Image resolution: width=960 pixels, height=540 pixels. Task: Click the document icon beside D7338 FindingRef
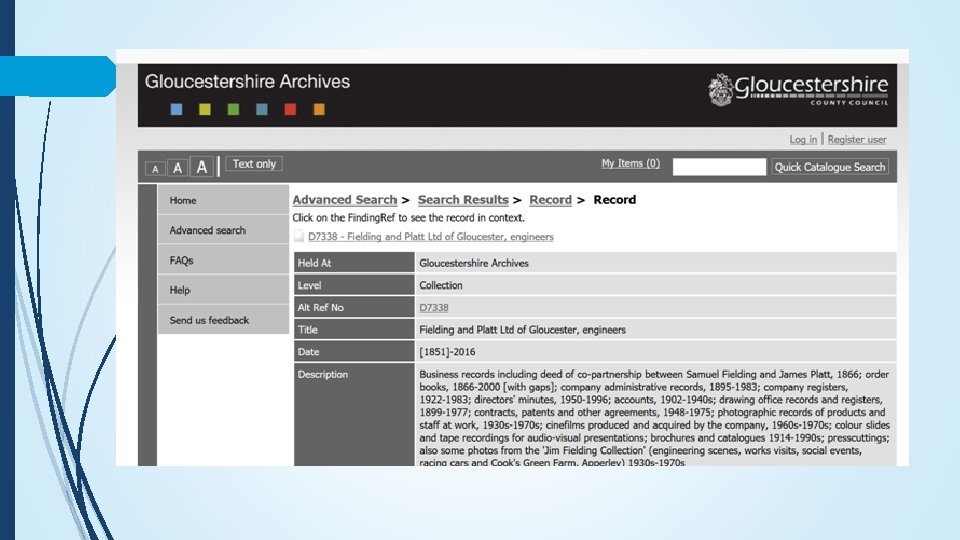pos(299,236)
